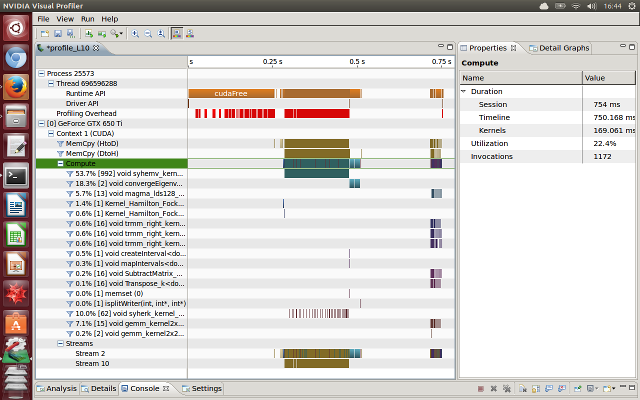Click the cudaFree bar in timeline
The width and height of the screenshot is (640, 400).
231,93
